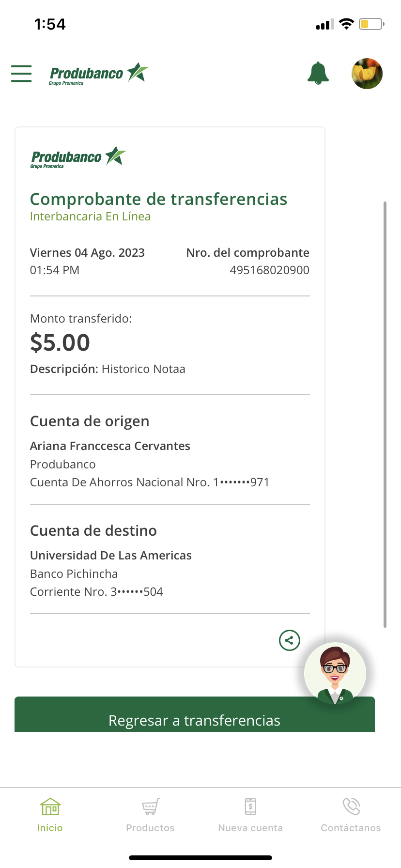The width and height of the screenshot is (401, 868).
Task: Switch to the Productos tab
Action: 150,815
